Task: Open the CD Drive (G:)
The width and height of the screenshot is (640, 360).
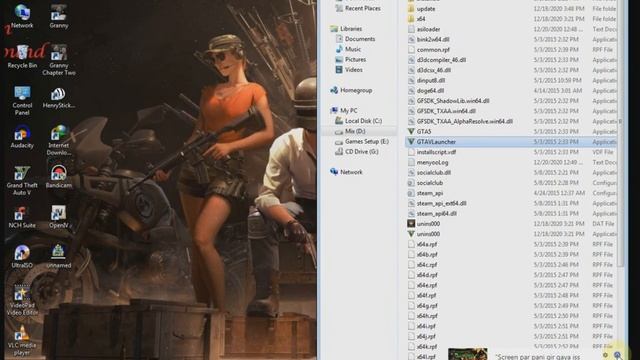Action: click(356, 151)
